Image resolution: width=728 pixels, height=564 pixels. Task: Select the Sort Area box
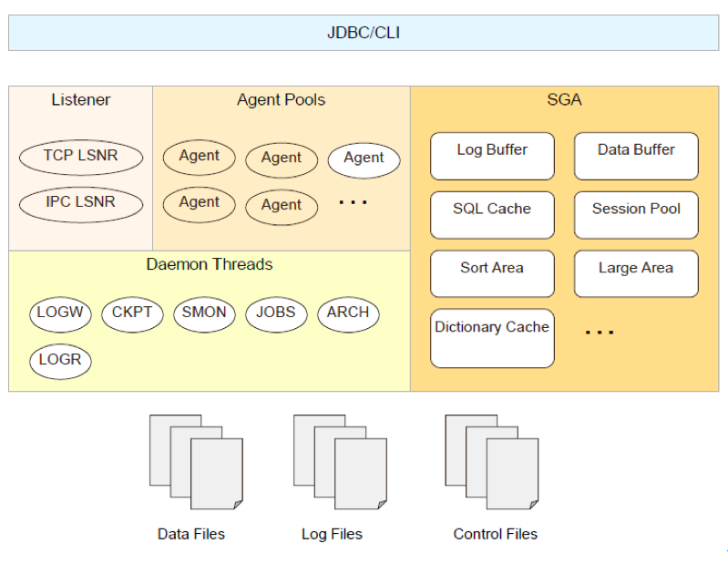click(492, 273)
